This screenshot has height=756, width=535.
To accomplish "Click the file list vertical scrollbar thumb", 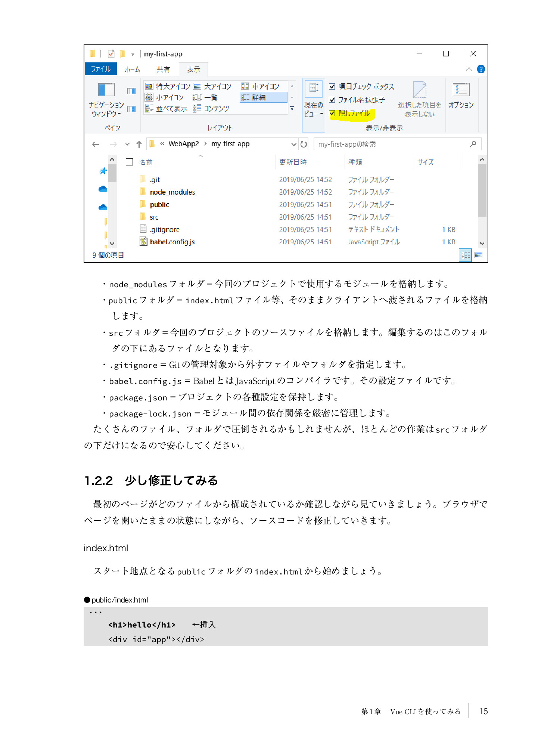I will click(482, 190).
